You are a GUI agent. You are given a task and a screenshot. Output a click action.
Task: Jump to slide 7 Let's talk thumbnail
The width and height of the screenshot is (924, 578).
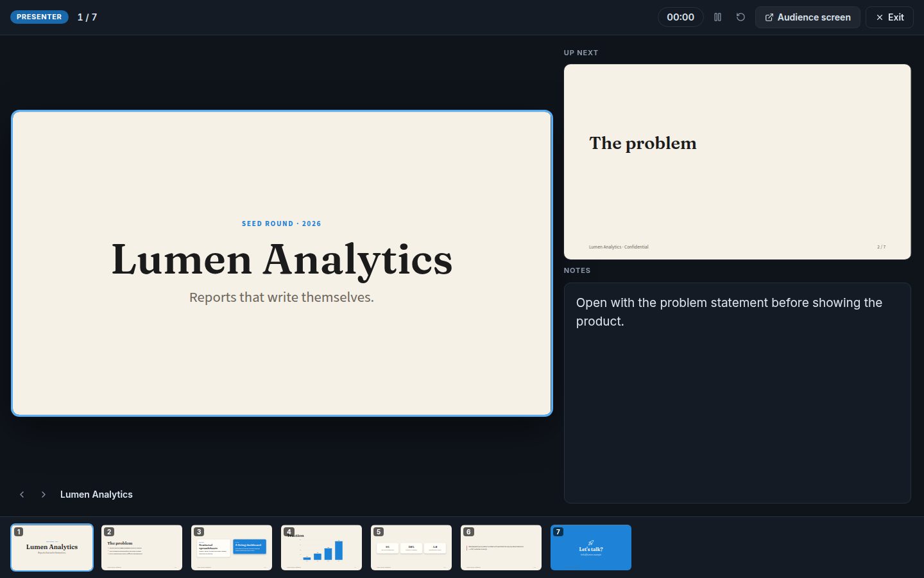pos(591,548)
